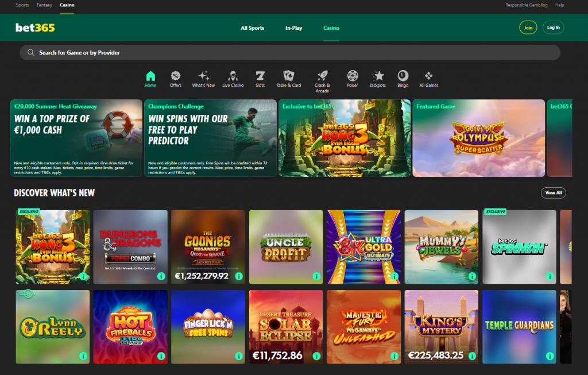Launch the Hot Fireballs Ultra tile

click(130, 327)
